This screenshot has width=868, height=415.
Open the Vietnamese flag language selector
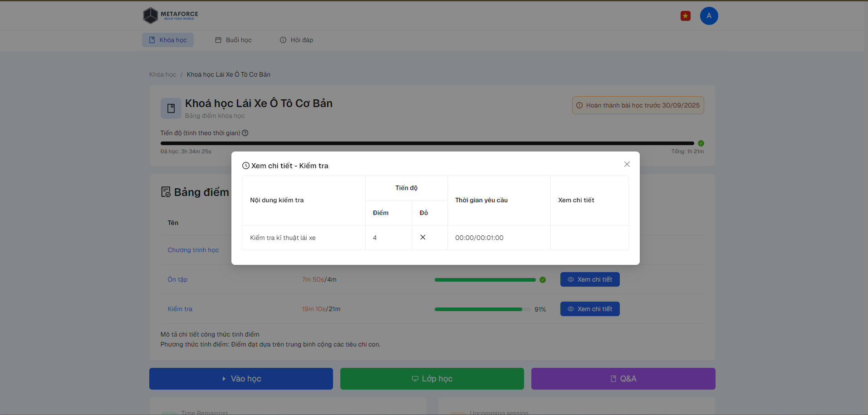pyautogui.click(x=685, y=16)
